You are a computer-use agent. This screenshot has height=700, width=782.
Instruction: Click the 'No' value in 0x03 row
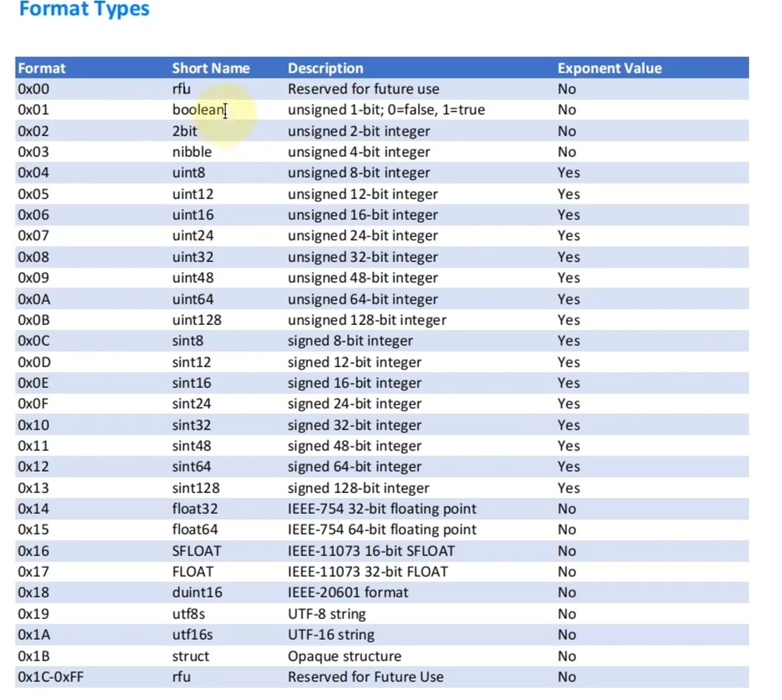tap(566, 152)
